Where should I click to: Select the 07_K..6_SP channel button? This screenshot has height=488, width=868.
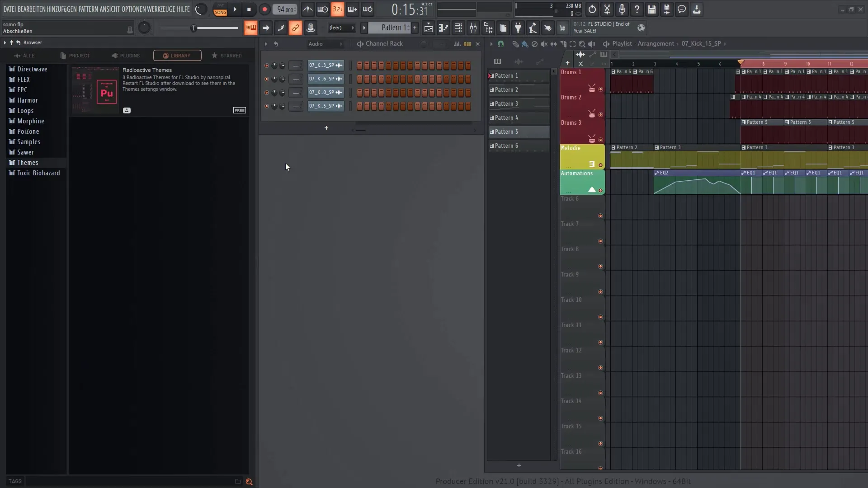coord(325,79)
